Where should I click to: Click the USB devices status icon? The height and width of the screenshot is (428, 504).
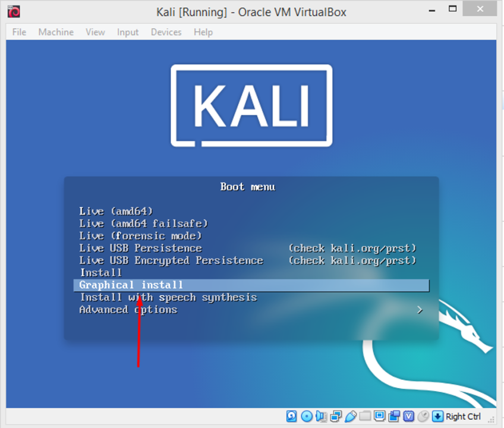pos(351,416)
